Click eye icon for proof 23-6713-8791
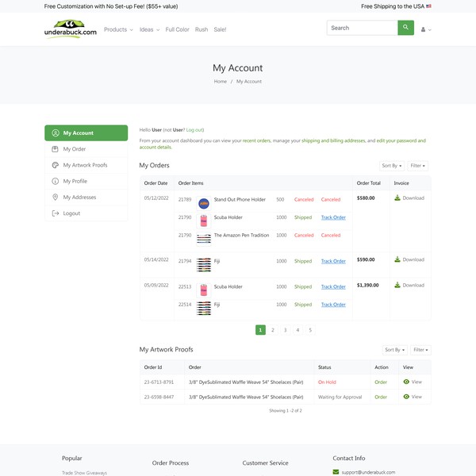Screen dimensions: 476x476 click(406, 382)
